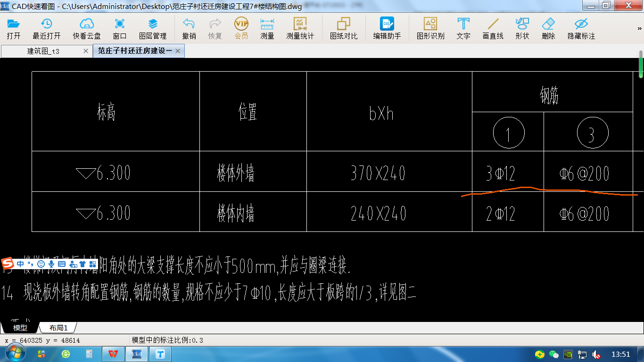Close the 建筑图_t3 tab
Screen dimensions: 644x362
coord(86,51)
